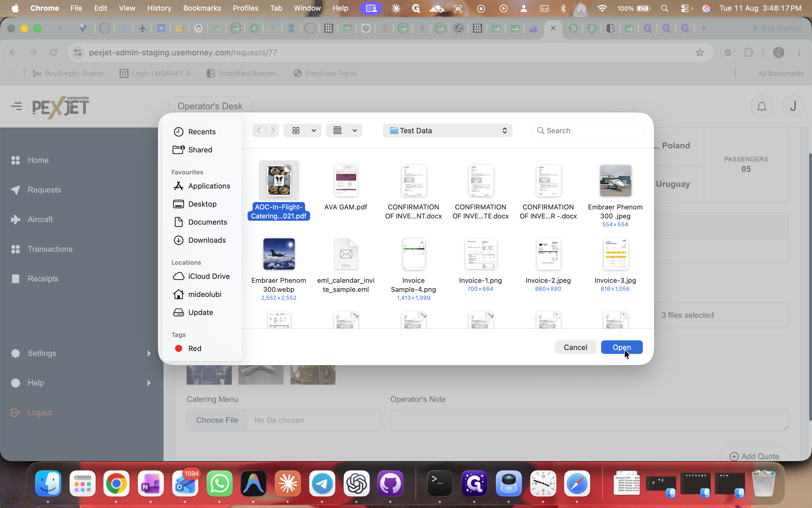This screenshot has width=812, height=508.
Task: Toggle the hamburger menu beside PexJet logo
Action: click(x=16, y=106)
